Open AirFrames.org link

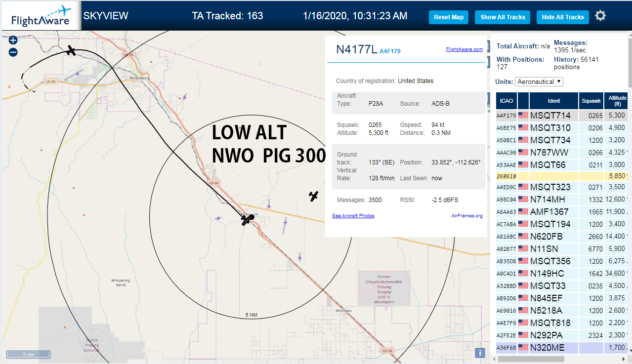tap(467, 216)
